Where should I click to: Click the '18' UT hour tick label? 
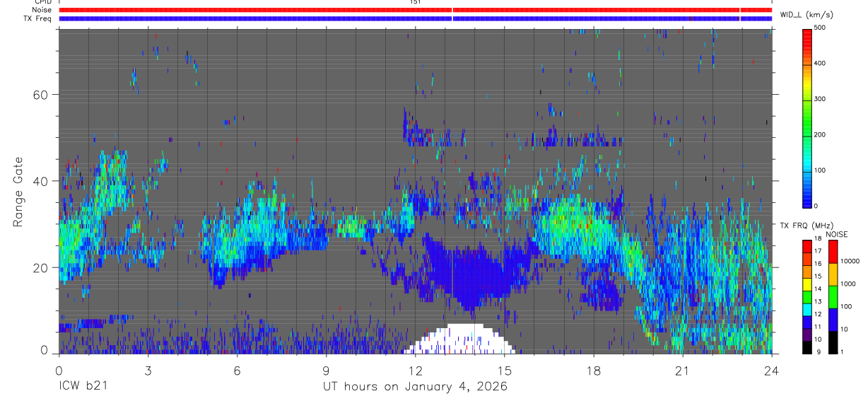pyautogui.click(x=593, y=370)
